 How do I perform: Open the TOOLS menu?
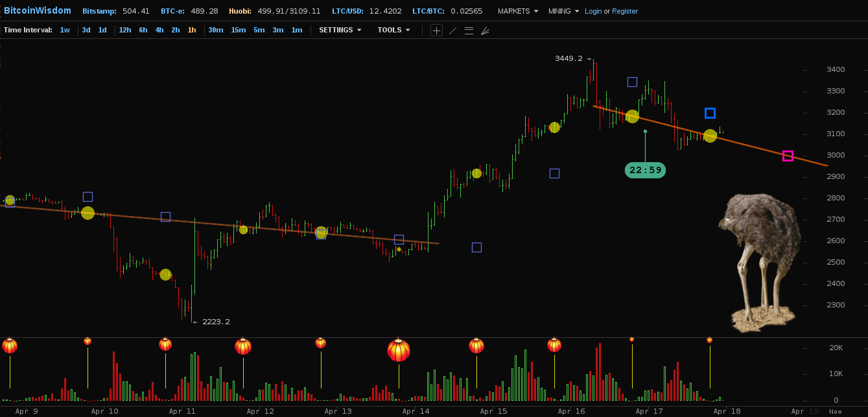393,30
